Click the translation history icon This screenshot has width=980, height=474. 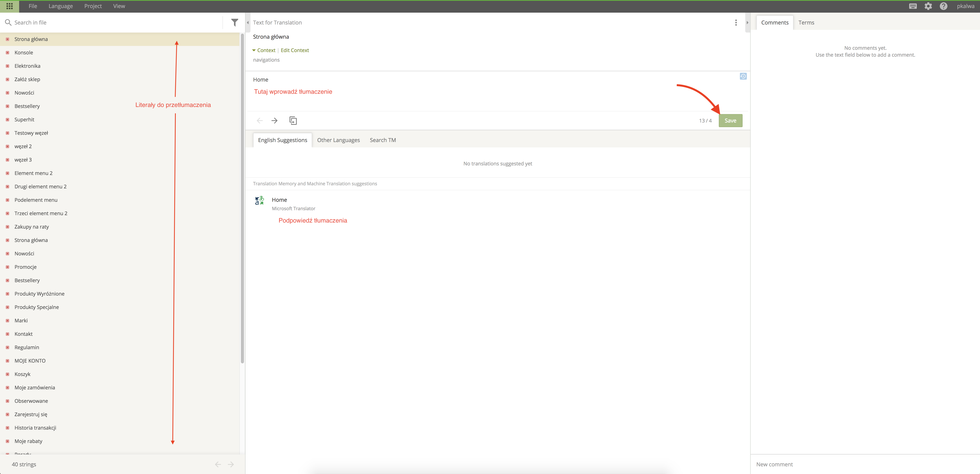tap(743, 76)
